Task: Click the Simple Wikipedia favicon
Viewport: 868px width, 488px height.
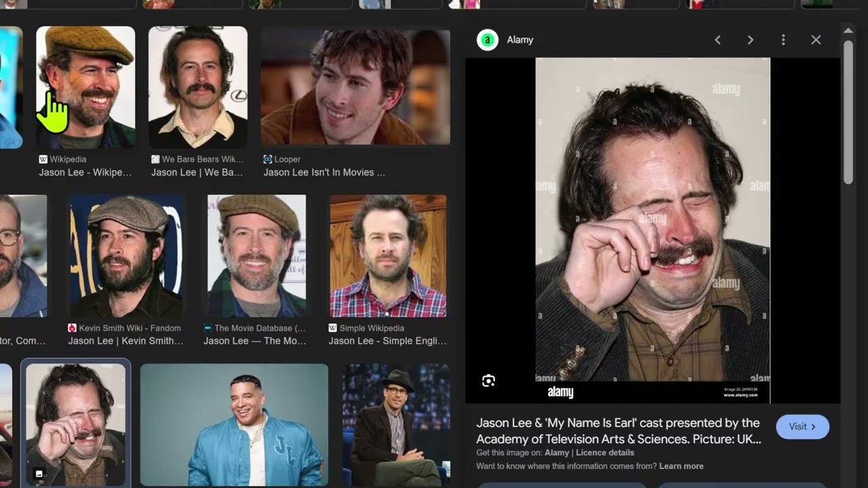Action: pos(333,328)
